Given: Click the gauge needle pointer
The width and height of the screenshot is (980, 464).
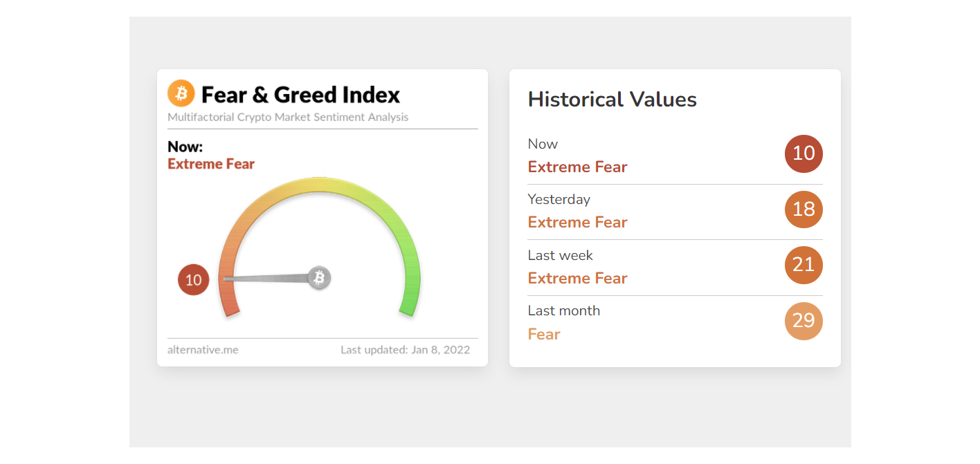Looking at the screenshot, I should [x=266, y=279].
